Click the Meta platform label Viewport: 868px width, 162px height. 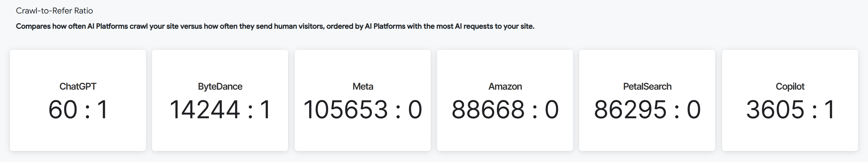point(363,86)
